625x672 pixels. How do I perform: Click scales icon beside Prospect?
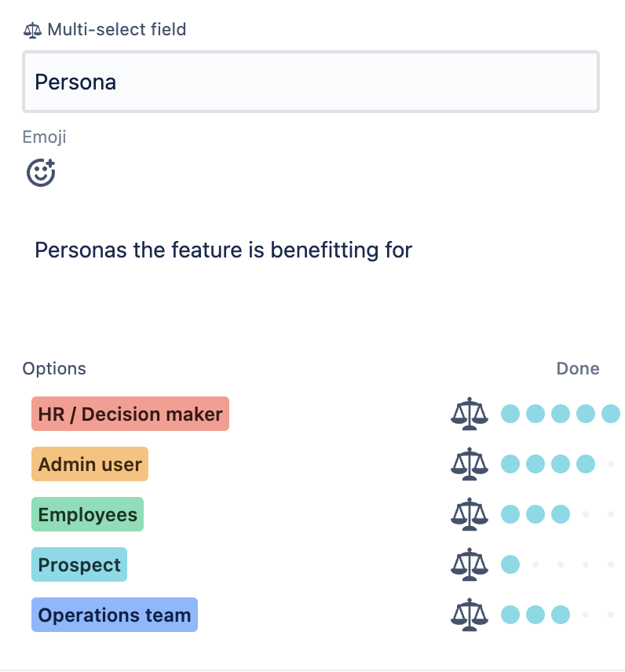point(469,564)
